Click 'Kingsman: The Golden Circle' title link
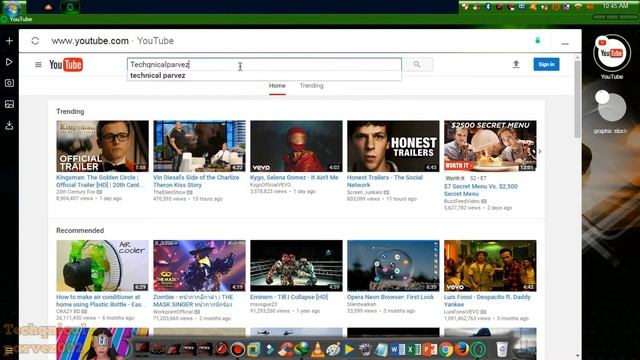Screen dimensions: 640x360 [100, 181]
